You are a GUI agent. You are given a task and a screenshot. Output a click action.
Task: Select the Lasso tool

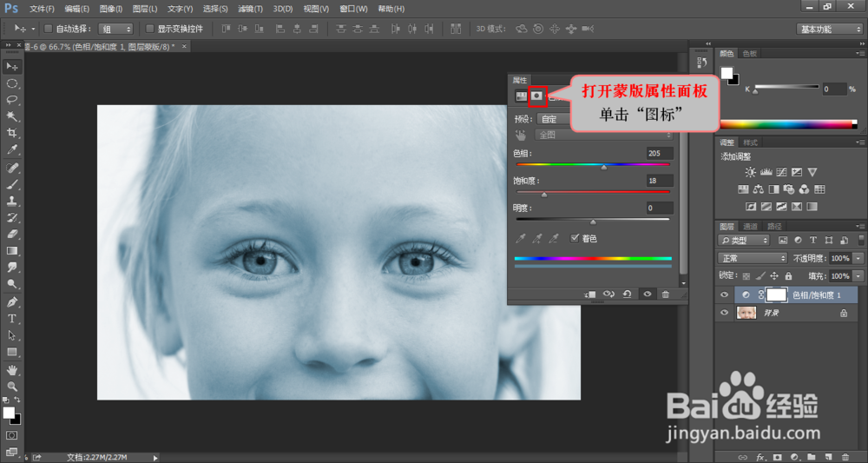(x=11, y=100)
